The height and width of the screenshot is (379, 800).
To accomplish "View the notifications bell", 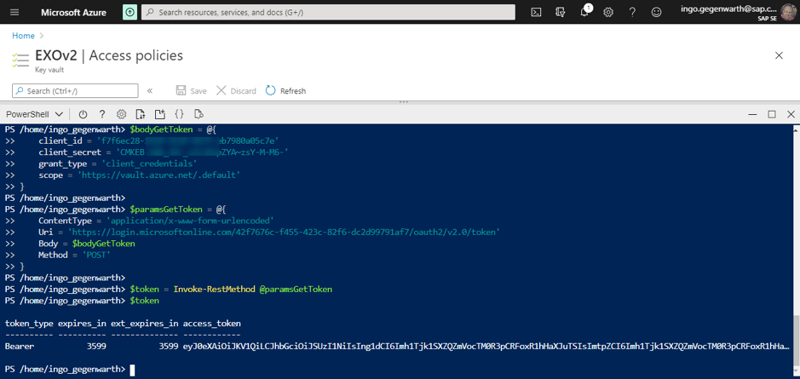I will pyautogui.click(x=585, y=12).
